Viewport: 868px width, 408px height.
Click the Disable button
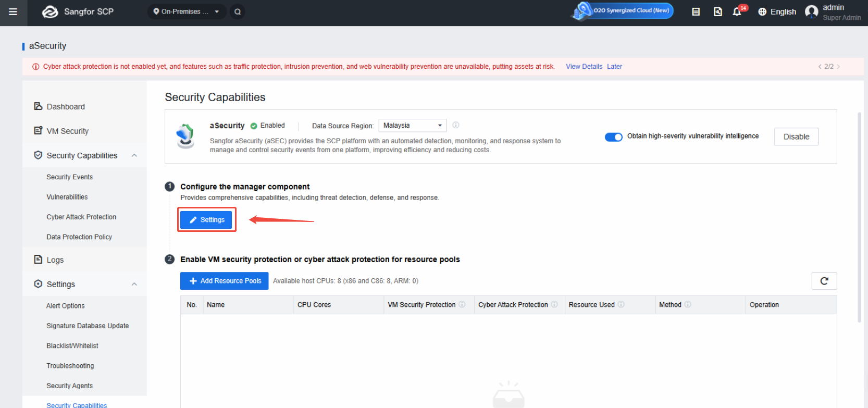[796, 137]
